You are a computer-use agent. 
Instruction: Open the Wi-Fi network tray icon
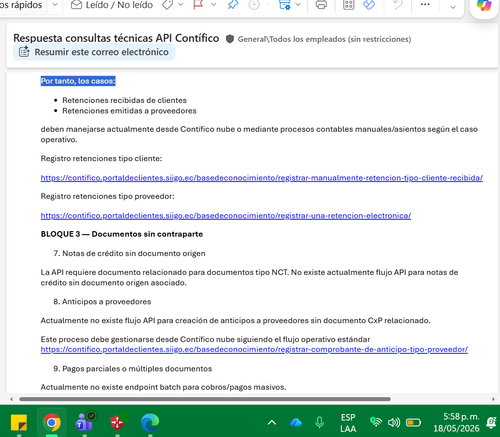click(x=376, y=422)
